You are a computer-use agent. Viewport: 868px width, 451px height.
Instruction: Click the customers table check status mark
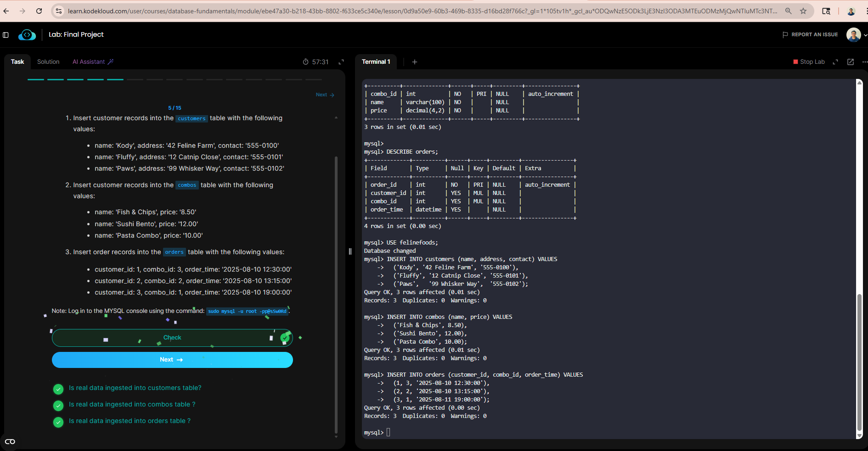tap(58, 389)
